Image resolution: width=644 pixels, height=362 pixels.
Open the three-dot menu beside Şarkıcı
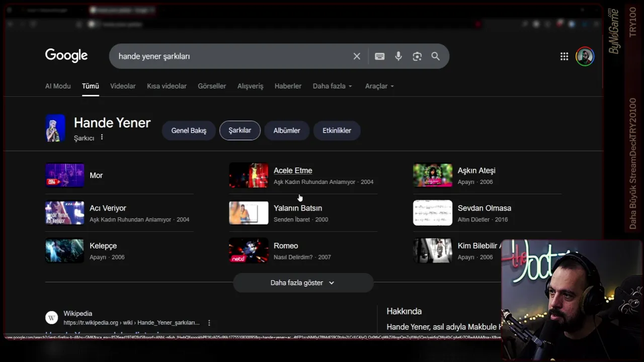102,137
